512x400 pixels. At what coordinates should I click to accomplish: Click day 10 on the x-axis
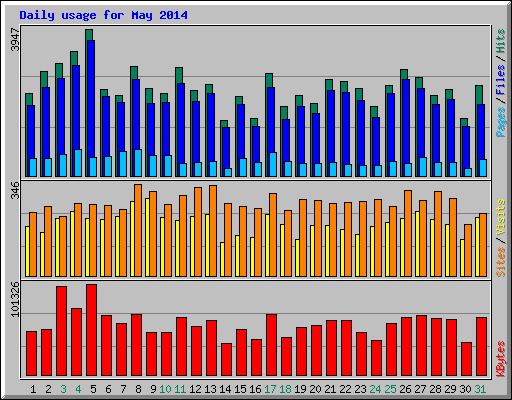tap(165, 389)
